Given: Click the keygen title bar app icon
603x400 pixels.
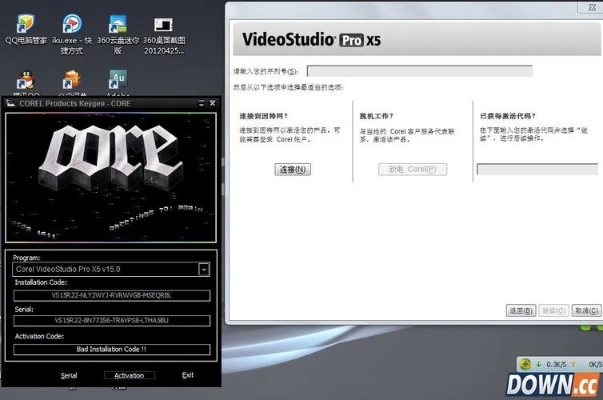Looking at the screenshot, I should click(10, 103).
